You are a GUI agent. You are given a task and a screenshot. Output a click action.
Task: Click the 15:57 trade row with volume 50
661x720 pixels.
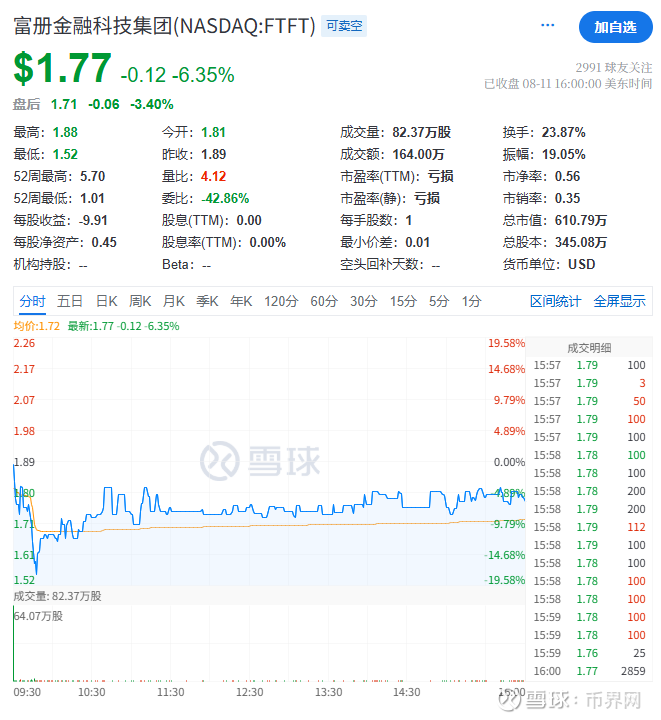tap(589, 401)
